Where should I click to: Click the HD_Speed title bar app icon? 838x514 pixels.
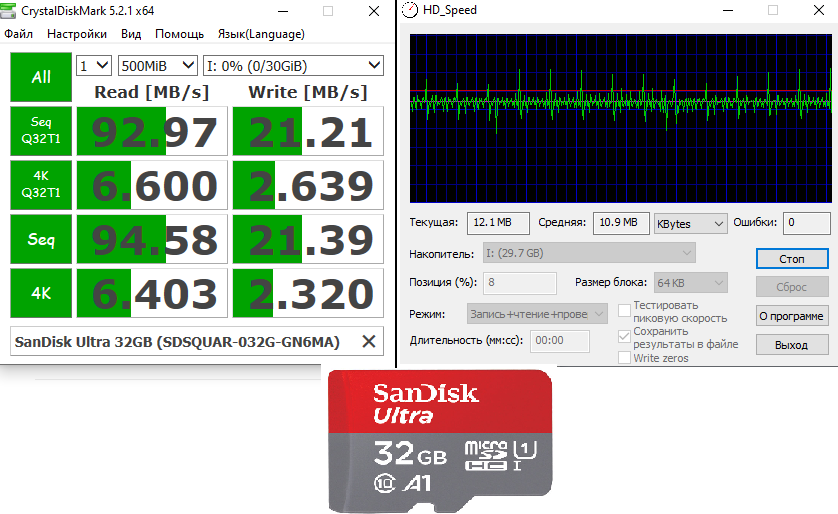(x=410, y=10)
